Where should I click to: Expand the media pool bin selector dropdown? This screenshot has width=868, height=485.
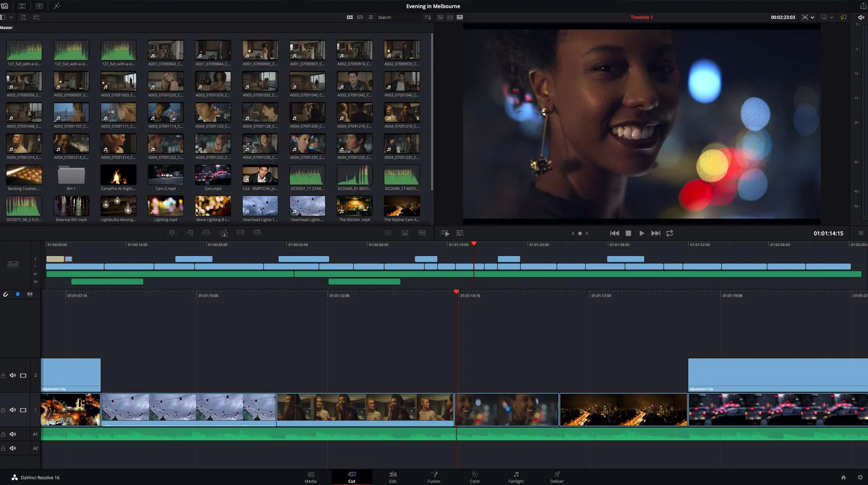coord(11,17)
